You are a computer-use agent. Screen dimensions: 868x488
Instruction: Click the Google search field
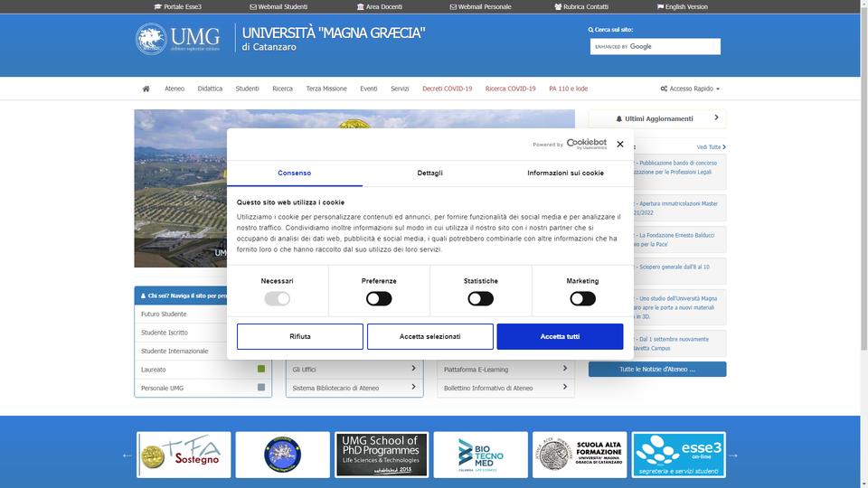[655, 46]
